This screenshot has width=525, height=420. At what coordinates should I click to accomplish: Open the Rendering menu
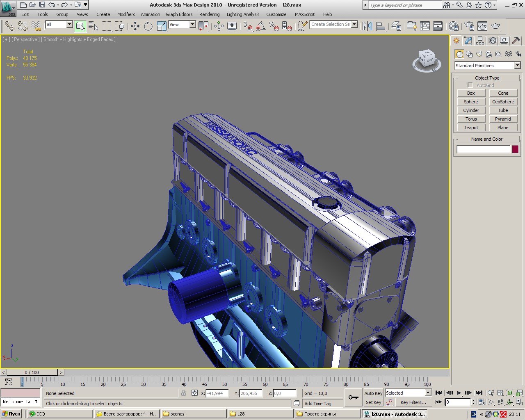[209, 14]
